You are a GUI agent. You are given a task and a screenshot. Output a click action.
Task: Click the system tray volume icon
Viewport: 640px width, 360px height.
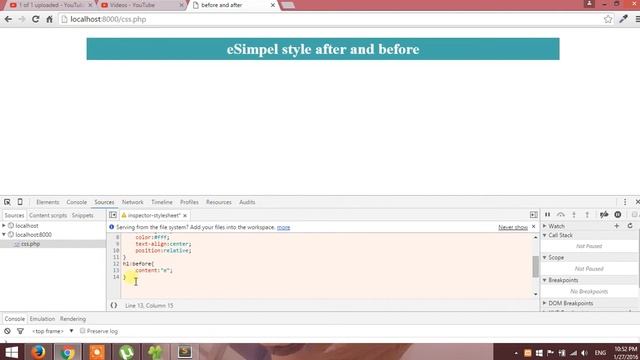coord(584,353)
